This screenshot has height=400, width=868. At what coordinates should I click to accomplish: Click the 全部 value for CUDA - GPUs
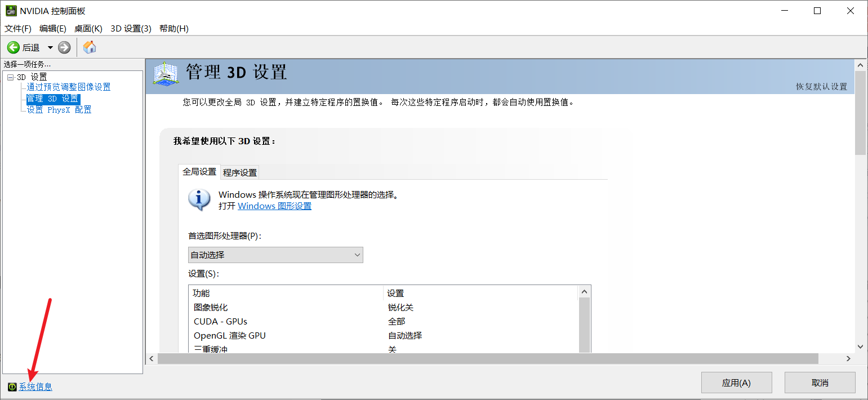396,322
